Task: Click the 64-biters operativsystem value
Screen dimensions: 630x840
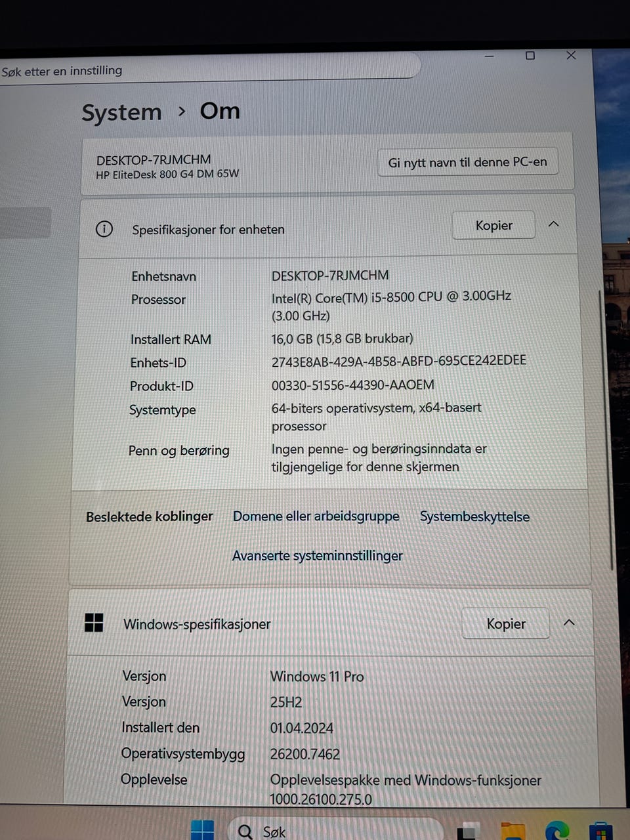Action: pyautogui.click(x=377, y=417)
